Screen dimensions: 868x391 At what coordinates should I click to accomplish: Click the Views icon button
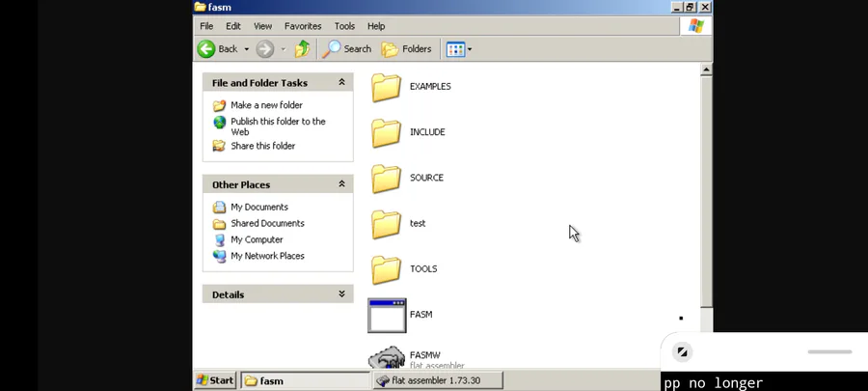click(455, 48)
